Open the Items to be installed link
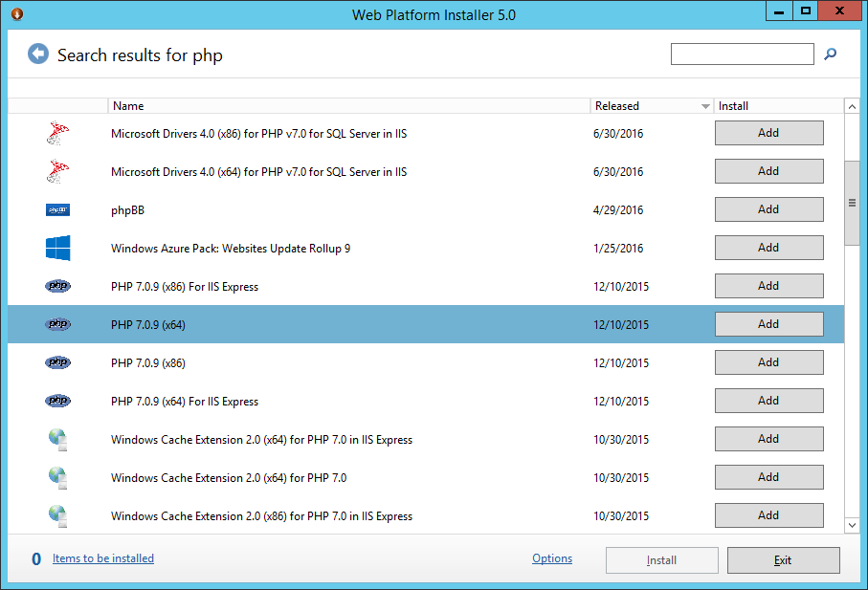 [103, 558]
